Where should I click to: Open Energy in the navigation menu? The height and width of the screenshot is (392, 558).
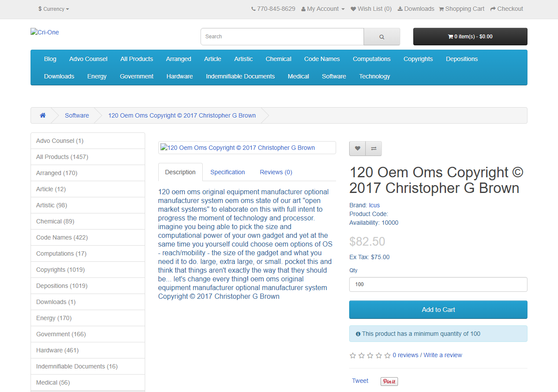pyautogui.click(x=97, y=76)
